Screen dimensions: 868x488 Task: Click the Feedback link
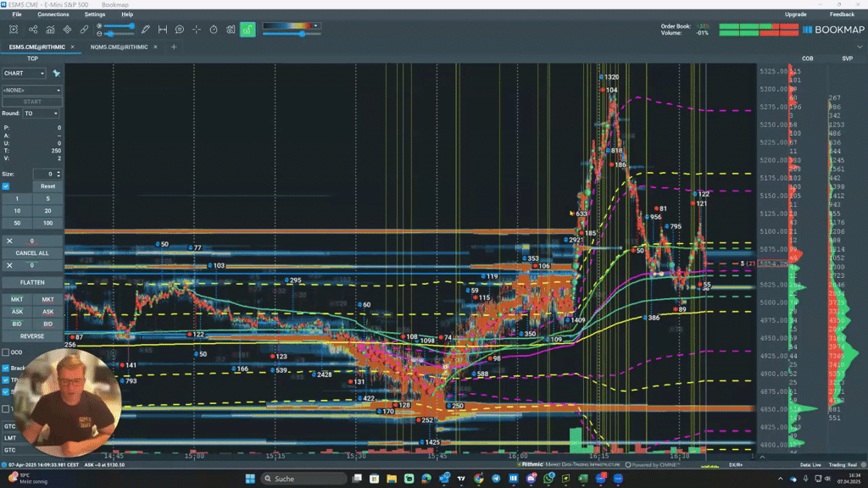[x=842, y=14]
